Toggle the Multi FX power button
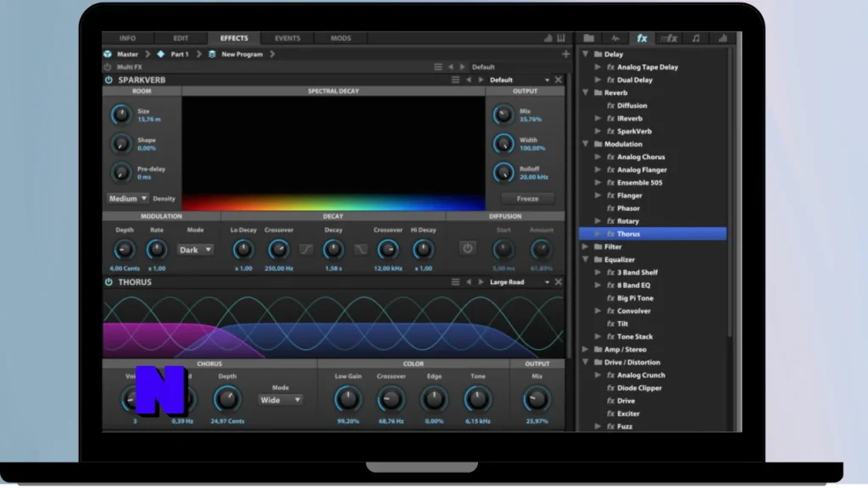Viewport: 868px width, 488px height. [108, 67]
